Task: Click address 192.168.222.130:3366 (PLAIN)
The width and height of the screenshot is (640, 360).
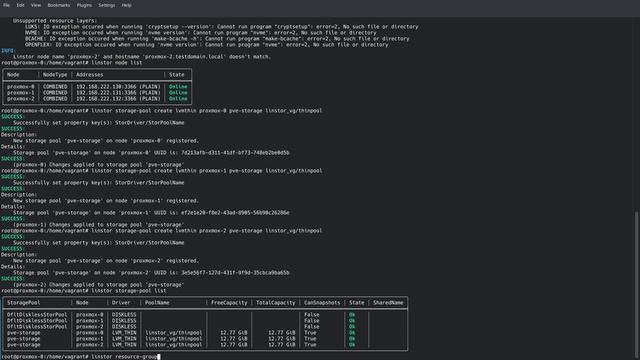Action: click(118, 87)
